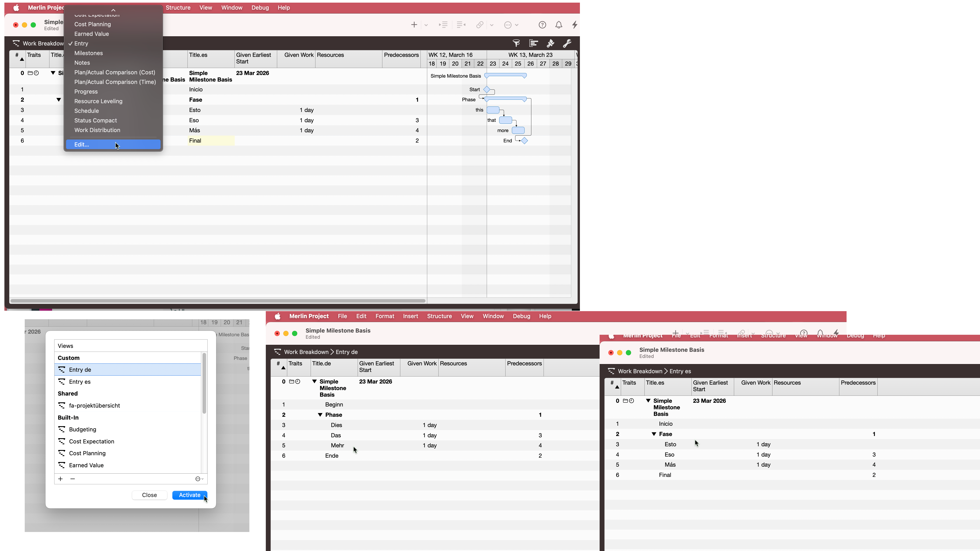Screen dimensions: 980x551
Task: Click the minus button to remove a view
Action: [x=73, y=479]
